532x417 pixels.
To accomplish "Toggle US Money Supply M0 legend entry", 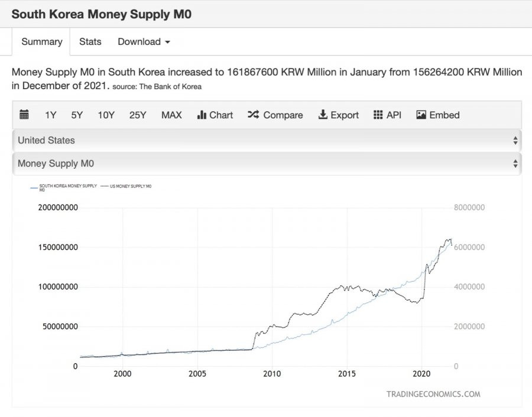I will click(126, 186).
